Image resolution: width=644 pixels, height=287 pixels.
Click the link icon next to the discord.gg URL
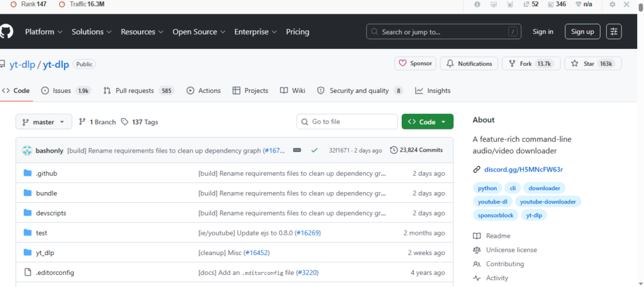click(477, 170)
